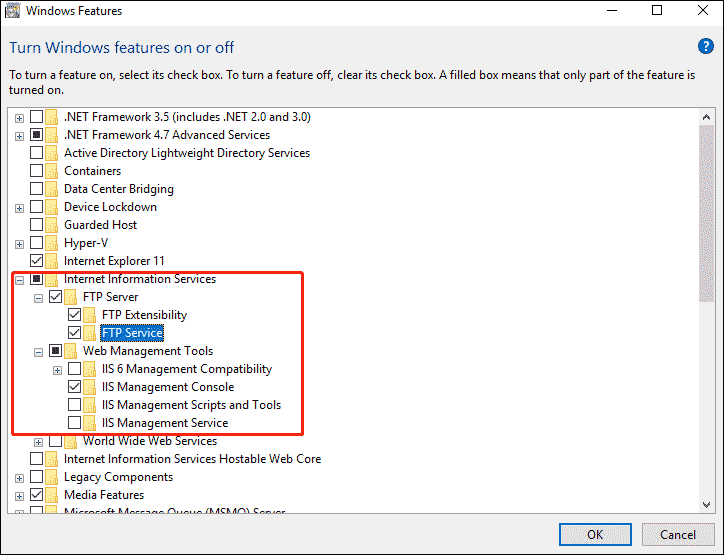Expand World Wide Web Services node

pos(38,442)
